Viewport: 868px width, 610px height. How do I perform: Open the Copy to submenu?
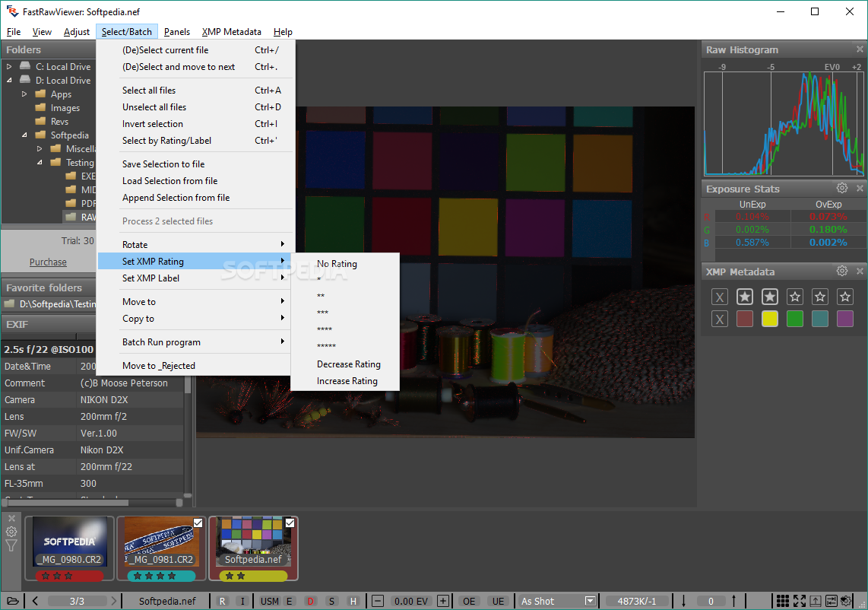[x=195, y=319]
